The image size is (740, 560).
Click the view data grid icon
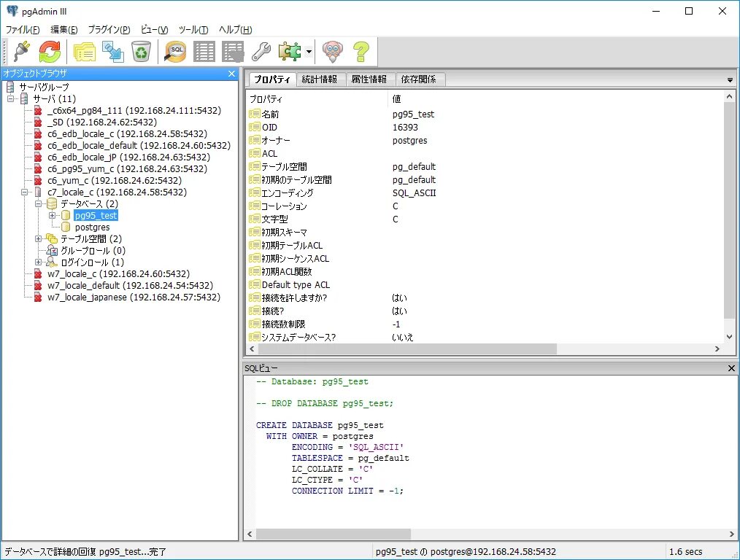point(204,51)
